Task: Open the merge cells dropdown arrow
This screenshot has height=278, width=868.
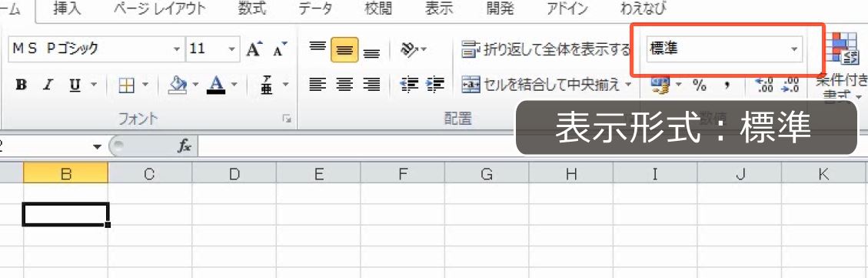Action: click(629, 85)
